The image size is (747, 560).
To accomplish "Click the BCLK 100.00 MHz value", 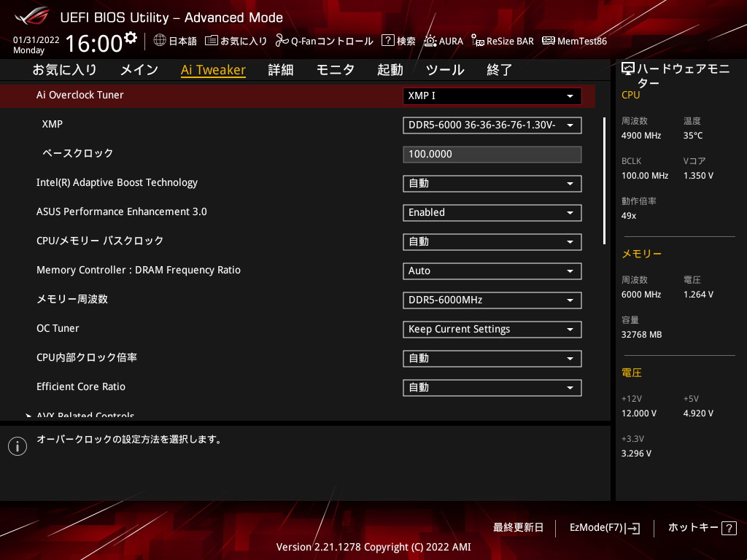I will tap(645, 176).
